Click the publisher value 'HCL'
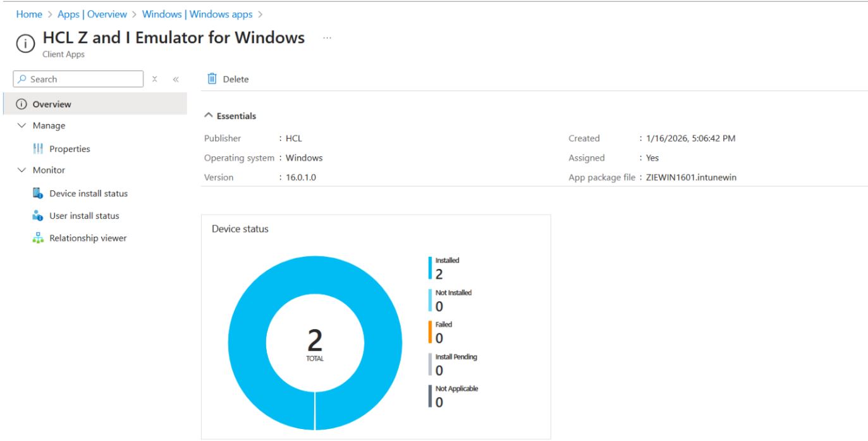Screen dimensions: 868x441 [294, 139]
